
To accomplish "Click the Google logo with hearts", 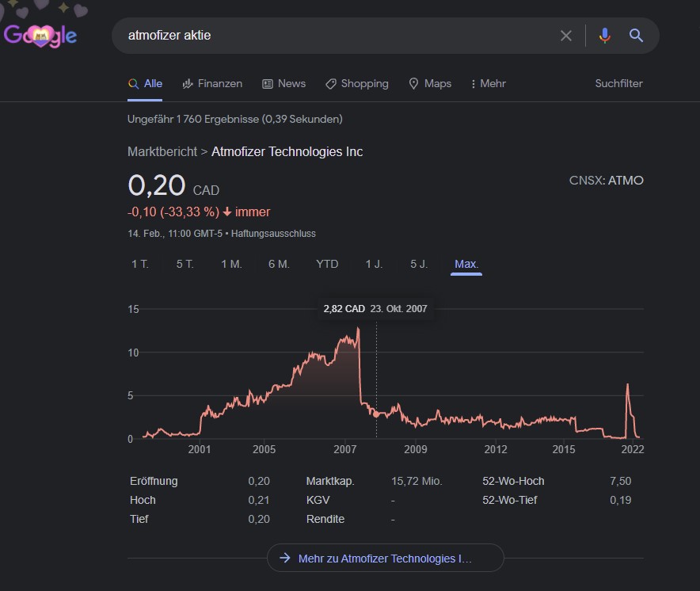I will 40,35.
